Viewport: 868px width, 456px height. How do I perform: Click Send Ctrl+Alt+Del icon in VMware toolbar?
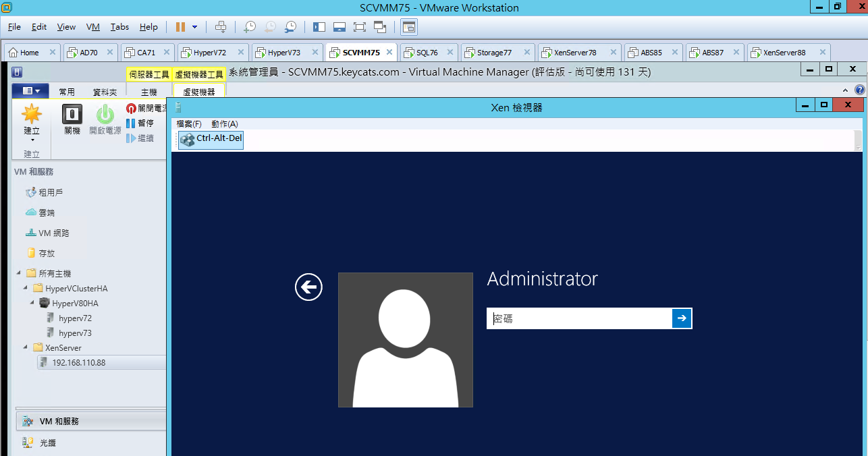point(220,27)
